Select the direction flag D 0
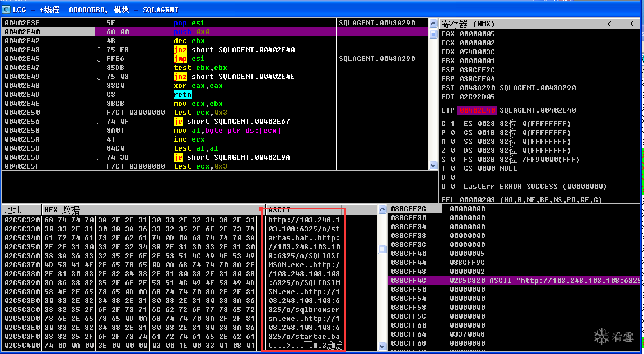Viewport: 644px width, 354px height. (x=448, y=178)
